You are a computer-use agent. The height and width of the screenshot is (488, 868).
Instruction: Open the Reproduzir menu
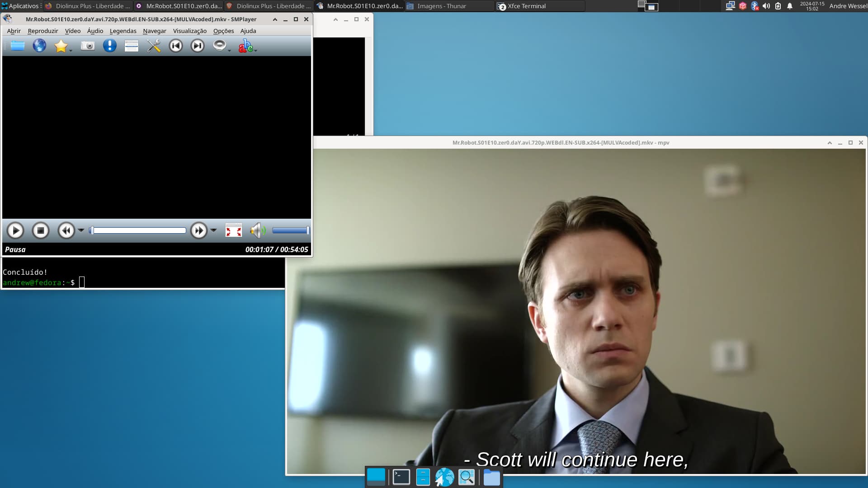click(43, 31)
